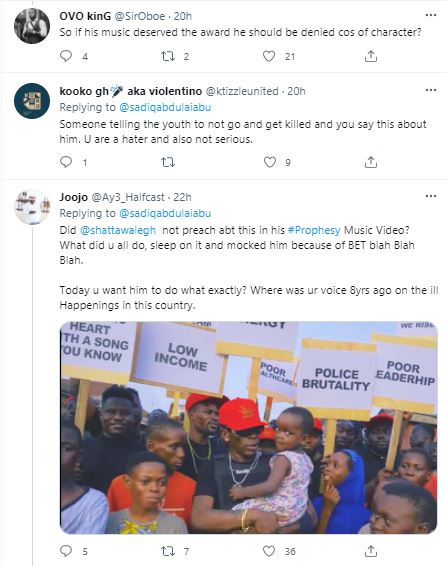Open more options on Joojo's tweet
The height and width of the screenshot is (566, 447).
[431, 196]
